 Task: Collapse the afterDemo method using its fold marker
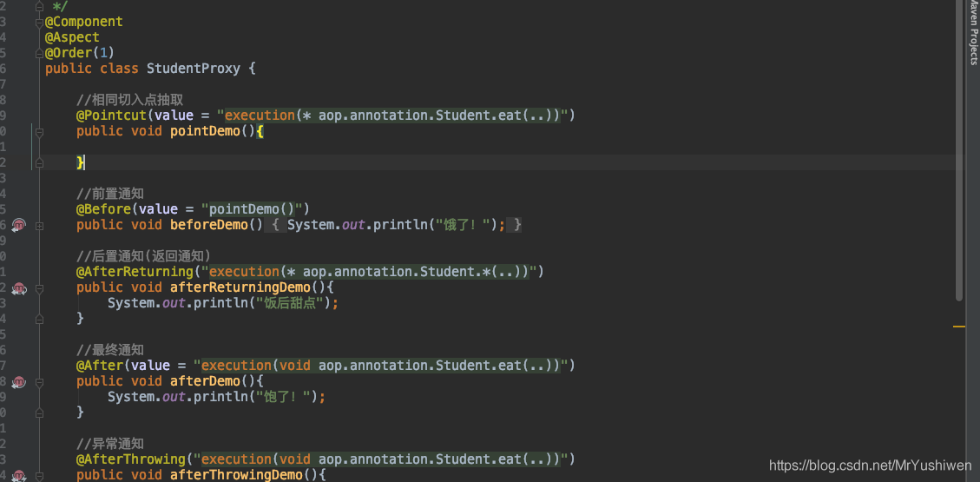tap(39, 382)
